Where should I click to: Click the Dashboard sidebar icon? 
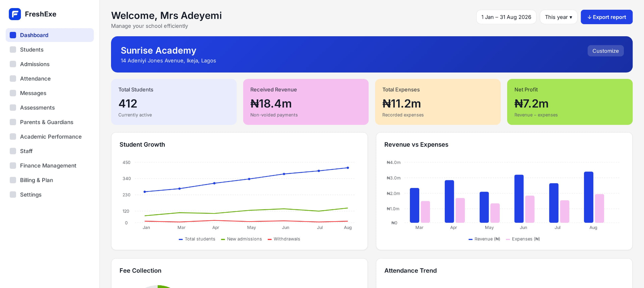(x=13, y=35)
